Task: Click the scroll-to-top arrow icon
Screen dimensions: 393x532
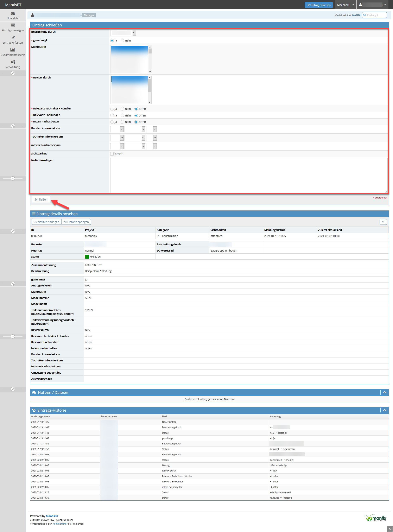Action: click(x=389, y=529)
